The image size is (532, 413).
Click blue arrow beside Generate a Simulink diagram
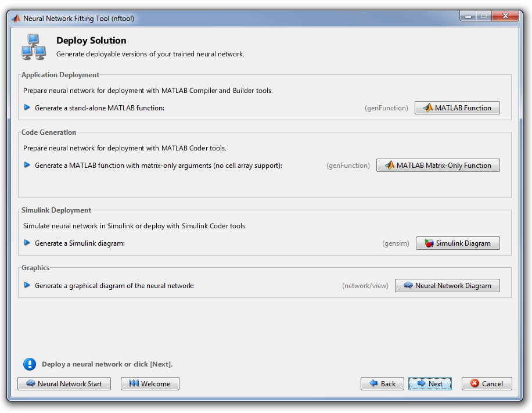pyautogui.click(x=27, y=243)
